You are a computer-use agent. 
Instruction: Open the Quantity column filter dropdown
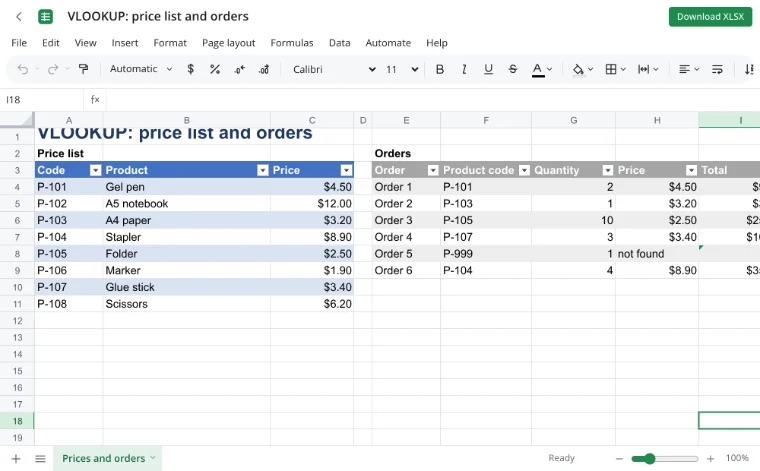607,170
